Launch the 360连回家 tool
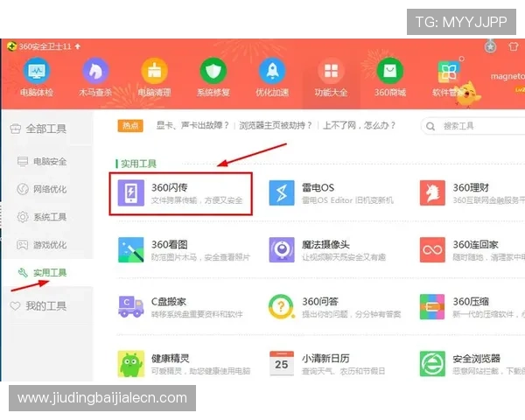The width and height of the screenshot is (525, 420). point(472,250)
